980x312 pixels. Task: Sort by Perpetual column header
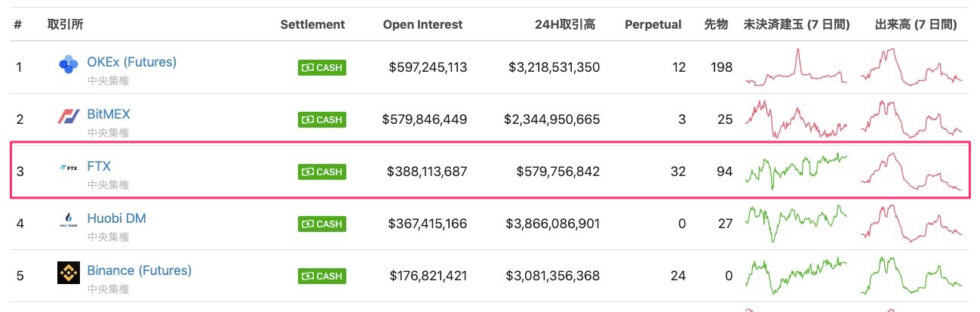[653, 24]
